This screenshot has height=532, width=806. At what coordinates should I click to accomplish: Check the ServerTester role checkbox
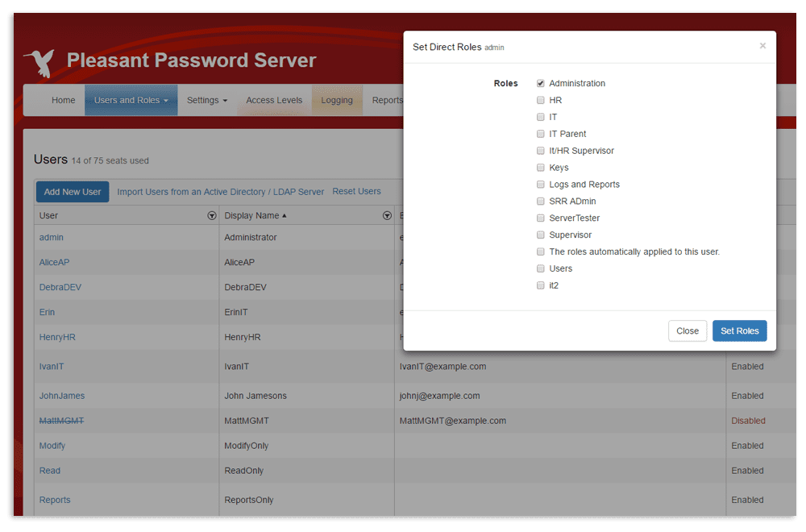pyautogui.click(x=540, y=218)
